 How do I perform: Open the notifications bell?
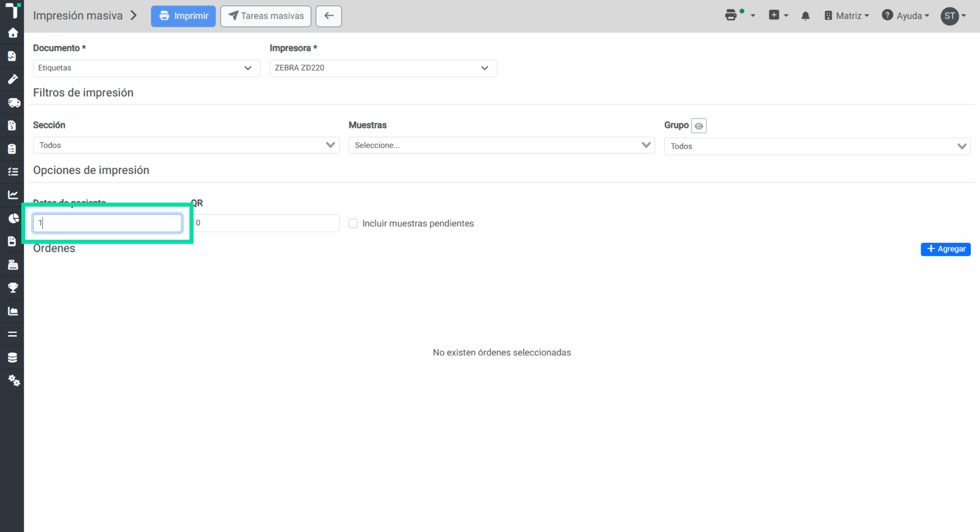pyautogui.click(x=805, y=16)
